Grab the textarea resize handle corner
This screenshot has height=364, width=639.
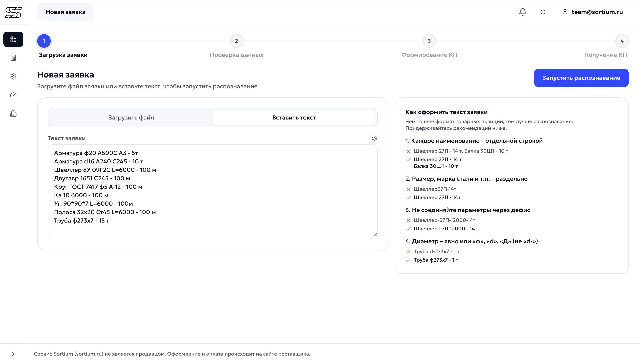click(375, 235)
